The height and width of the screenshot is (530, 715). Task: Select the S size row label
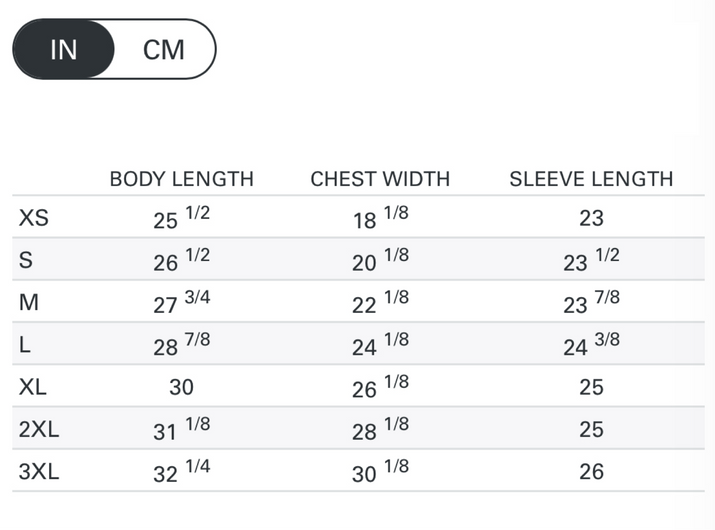coord(26,260)
